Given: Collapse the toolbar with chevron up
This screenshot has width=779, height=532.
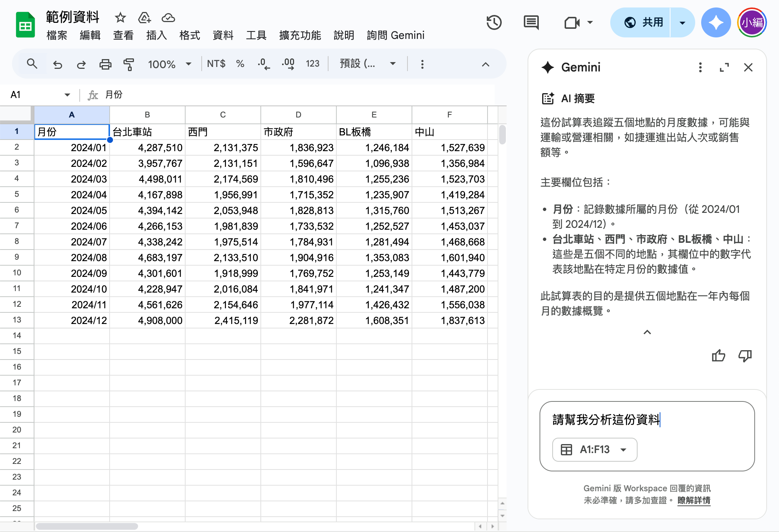Looking at the screenshot, I should pyautogui.click(x=485, y=64).
